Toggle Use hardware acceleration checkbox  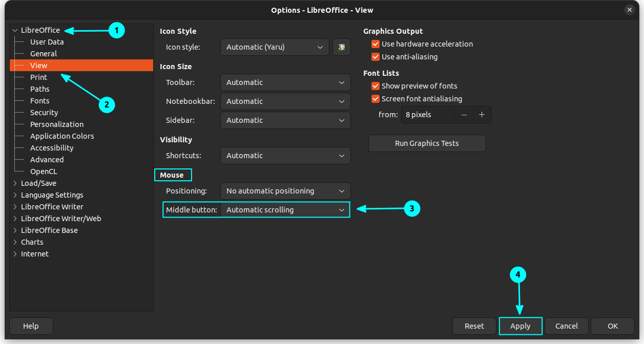pos(376,44)
